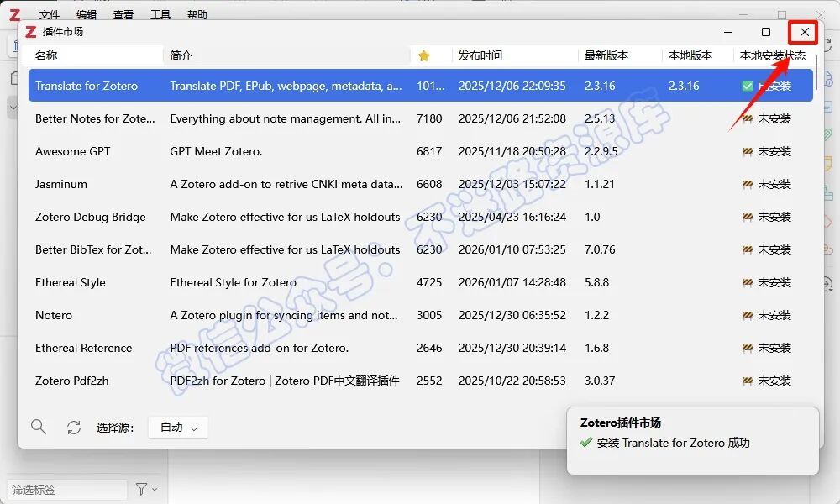Sort by the star column header
The height and width of the screenshot is (504, 840).
pyautogui.click(x=423, y=55)
